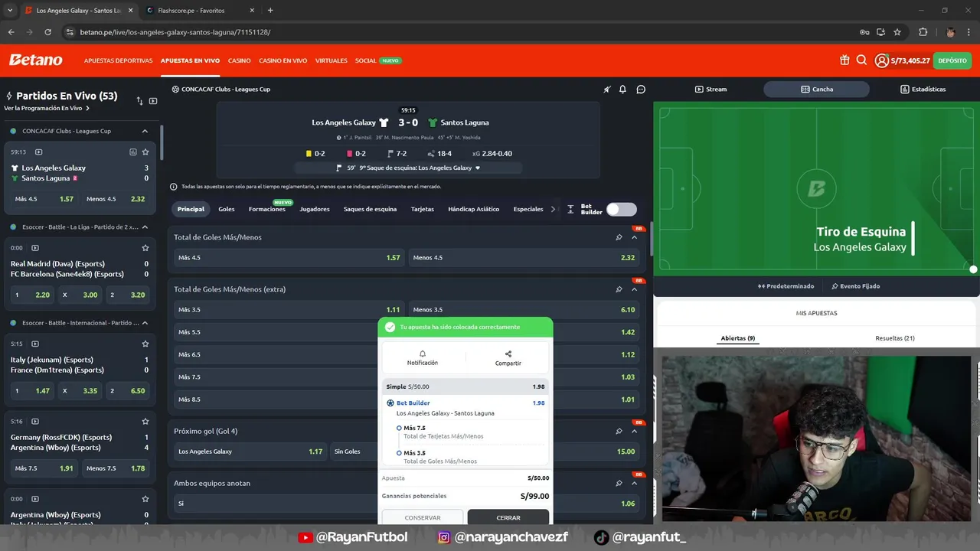Select Real Madrid win odds 2.20
This screenshot has width=980, height=551.
(x=33, y=295)
